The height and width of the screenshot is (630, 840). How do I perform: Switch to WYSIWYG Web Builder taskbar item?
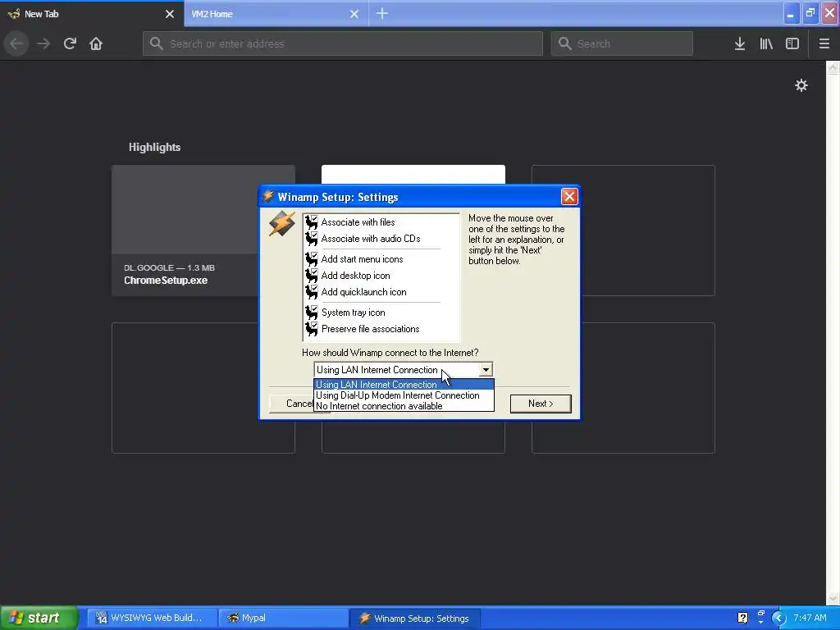coord(152,618)
